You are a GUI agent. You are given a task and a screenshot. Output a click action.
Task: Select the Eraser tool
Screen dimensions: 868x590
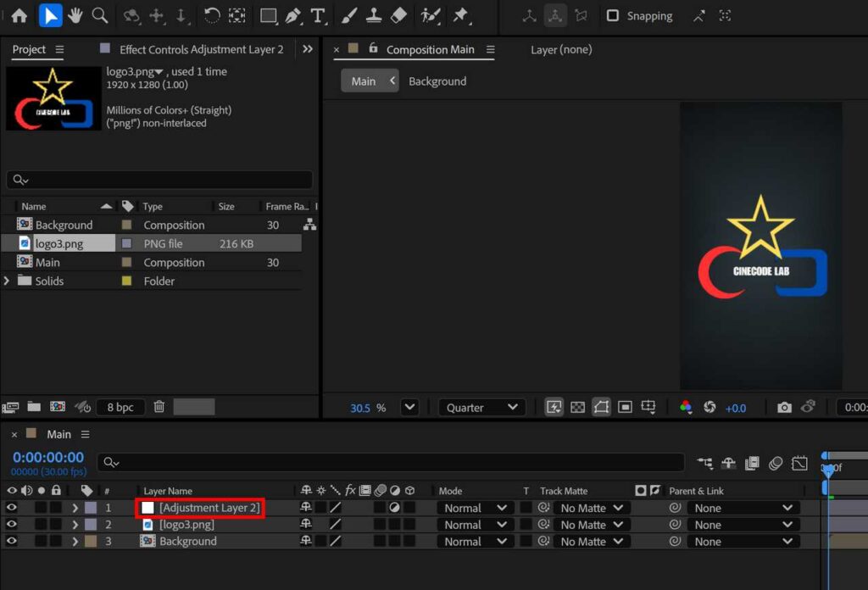click(x=398, y=15)
